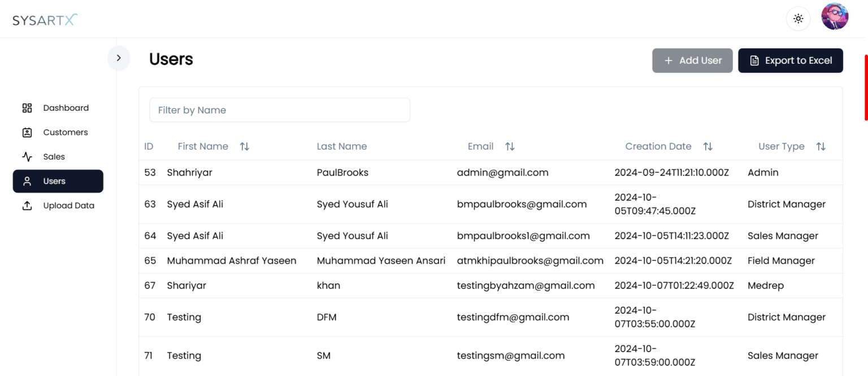Toggle sorting on the First Name column

tap(244, 146)
